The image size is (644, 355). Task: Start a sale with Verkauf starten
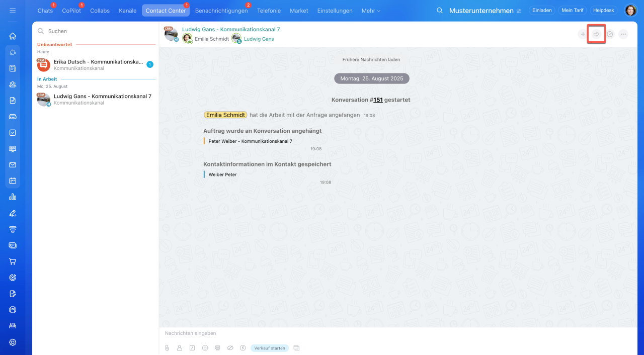tap(270, 348)
